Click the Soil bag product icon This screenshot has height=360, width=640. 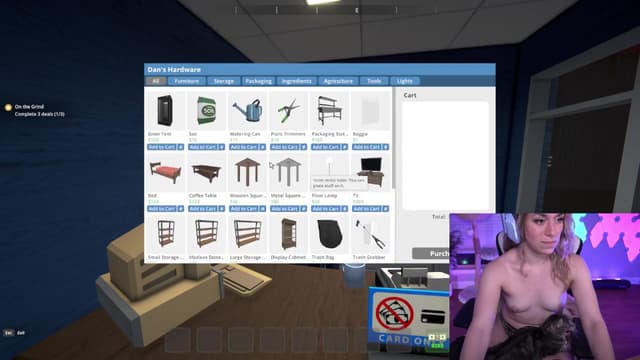(x=207, y=111)
